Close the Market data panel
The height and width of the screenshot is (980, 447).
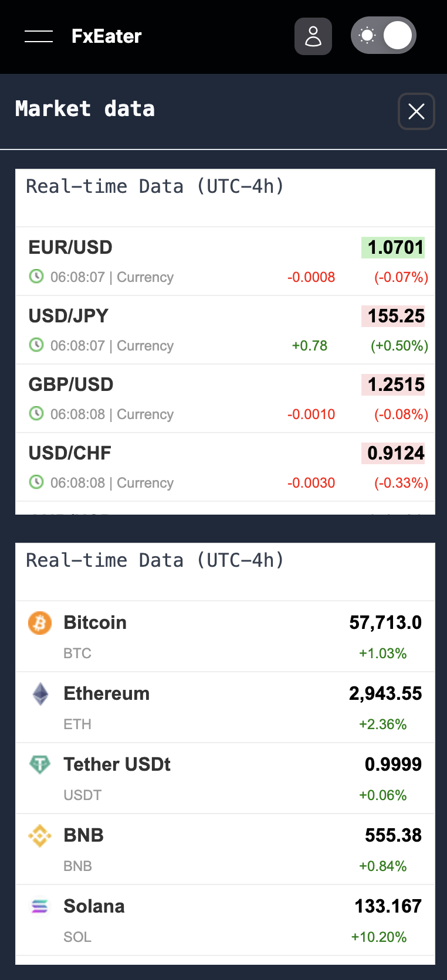tap(416, 111)
